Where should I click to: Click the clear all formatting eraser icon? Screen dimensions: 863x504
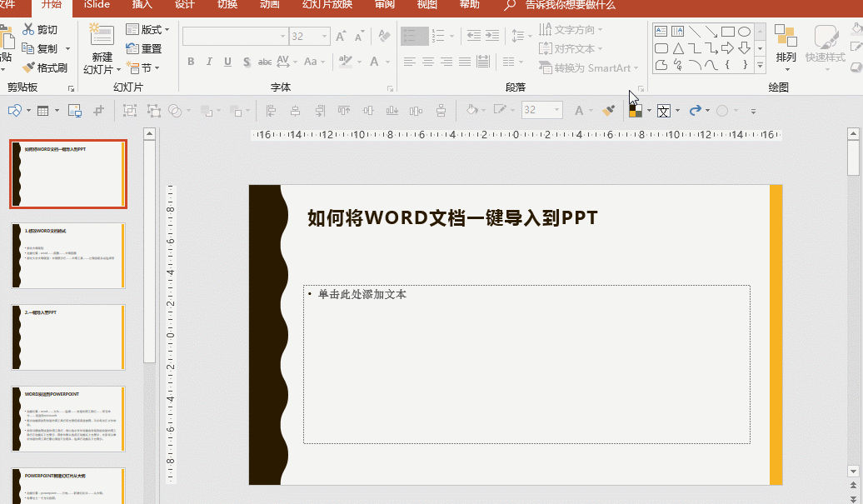coord(384,37)
